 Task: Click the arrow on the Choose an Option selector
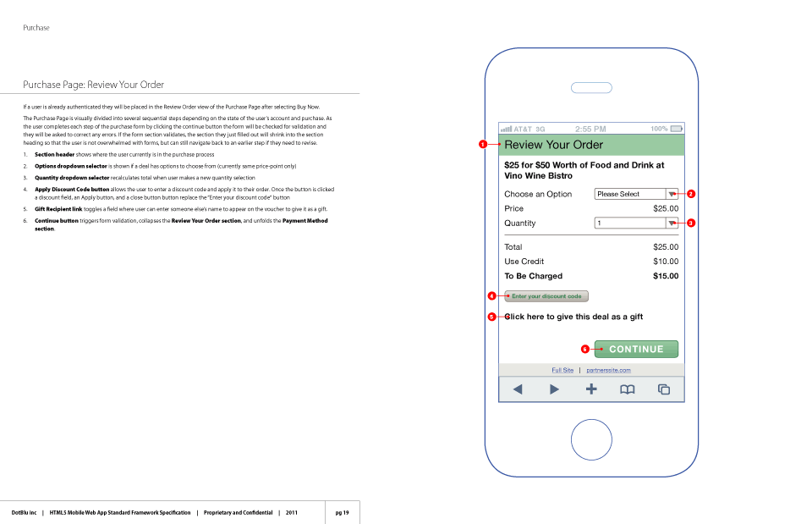pos(672,193)
